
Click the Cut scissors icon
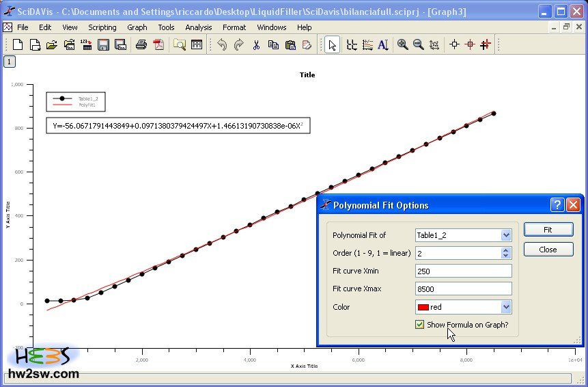click(256, 45)
